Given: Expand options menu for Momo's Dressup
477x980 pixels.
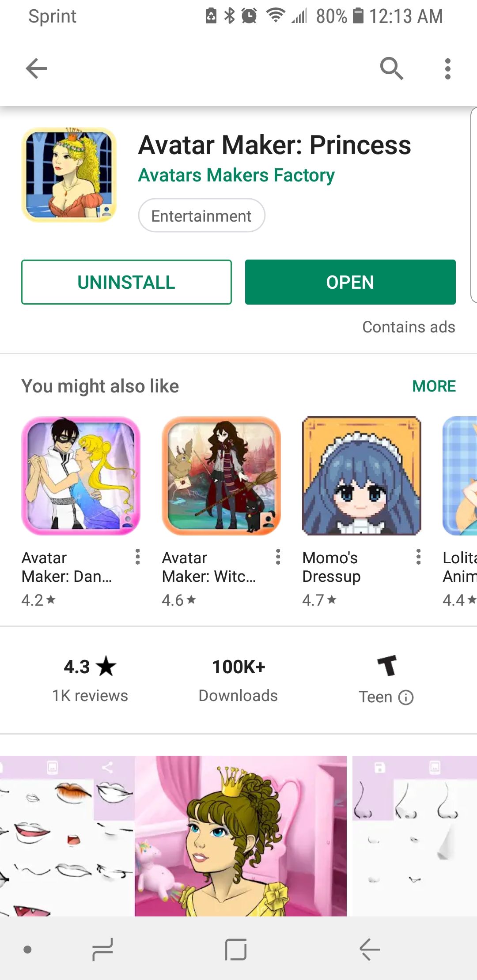Looking at the screenshot, I should (x=419, y=557).
